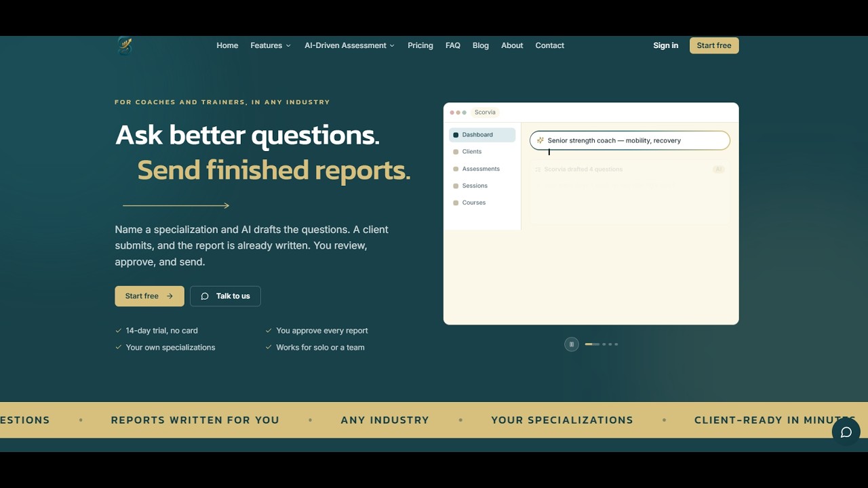Select Clients in the mockup sidebar
Viewport: 868px width, 488px height.
(482, 152)
